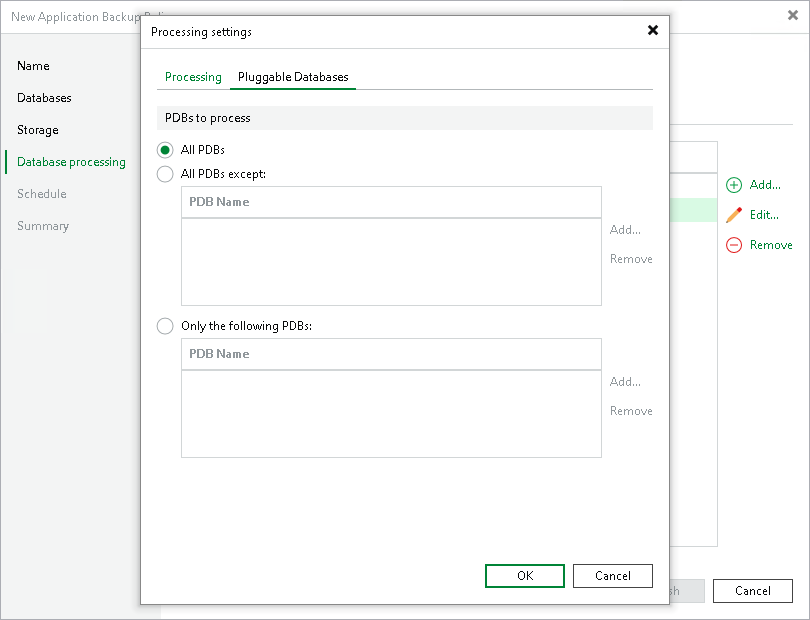Cancel the Processing settings dialog

(612, 576)
